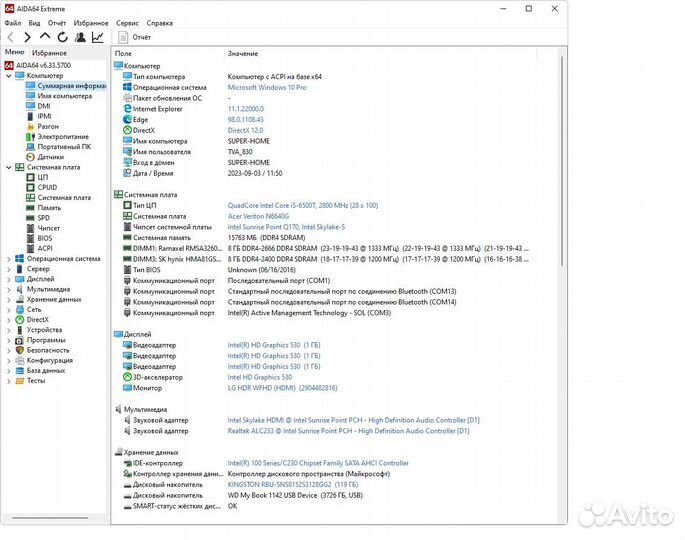Open the graph chart toolbar icon
The image size is (685, 540).
pyautogui.click(x=98, y=38)
